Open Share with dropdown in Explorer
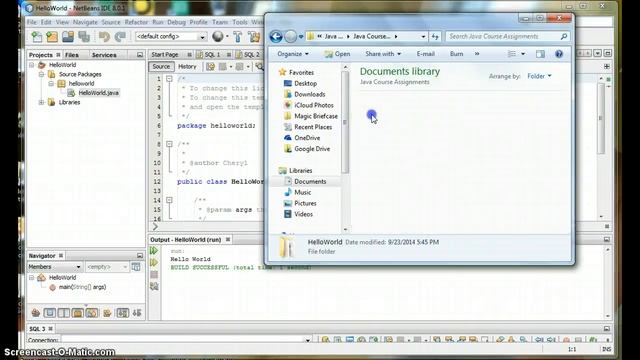 (x=383, y=54)
